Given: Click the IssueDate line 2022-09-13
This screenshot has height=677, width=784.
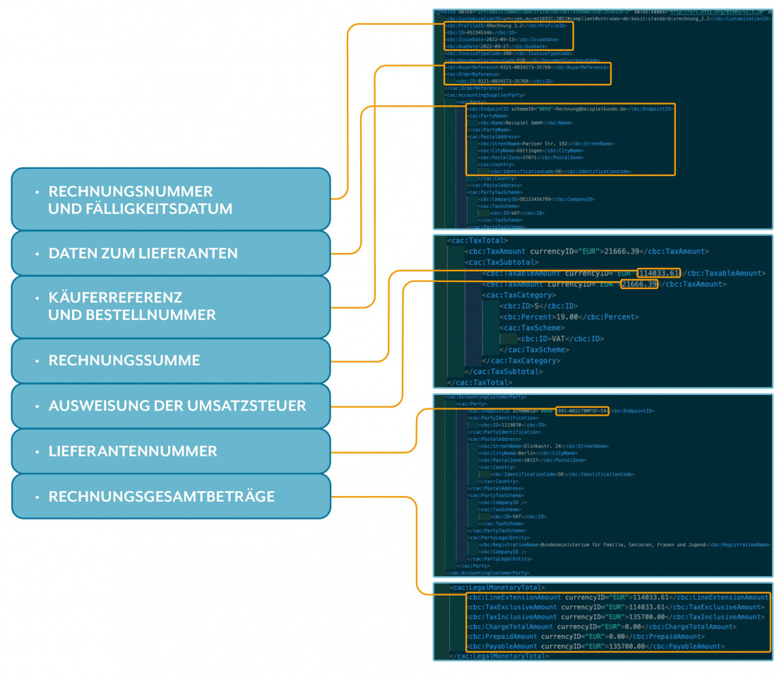Looking at the screenshot, I should pyautogui.click(x=501, y=40).
